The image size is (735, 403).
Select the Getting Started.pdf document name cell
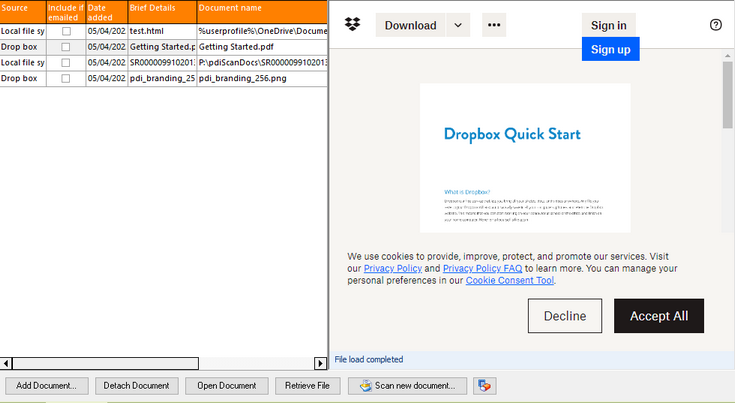point(262,47)
